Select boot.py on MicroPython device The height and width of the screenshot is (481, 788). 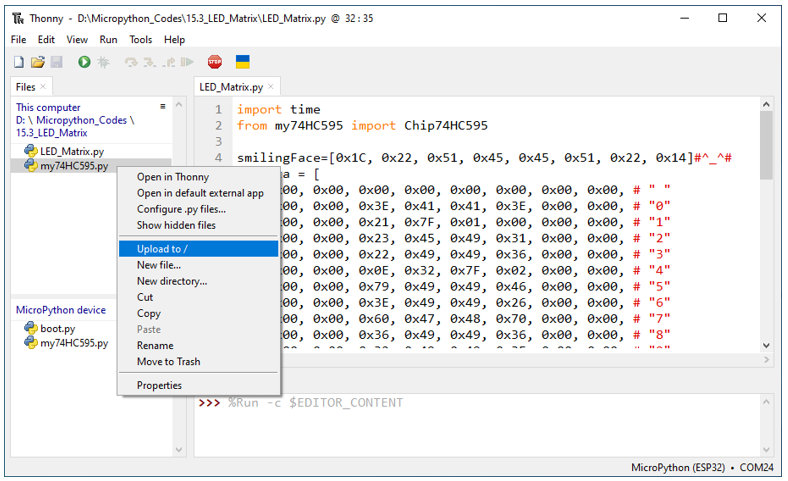57,328
